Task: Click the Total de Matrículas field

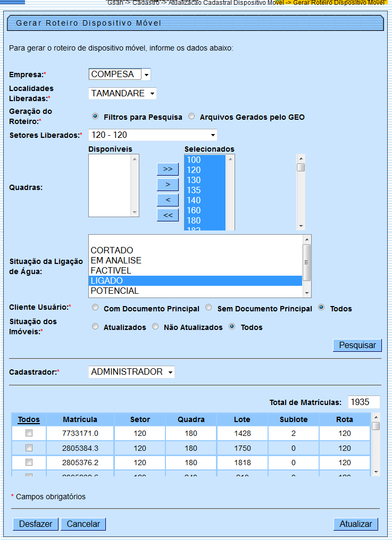Action: [364, 402]
